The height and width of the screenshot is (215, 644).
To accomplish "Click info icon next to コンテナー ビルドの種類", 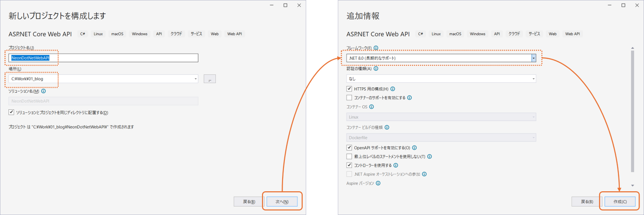I will [387, 127].
